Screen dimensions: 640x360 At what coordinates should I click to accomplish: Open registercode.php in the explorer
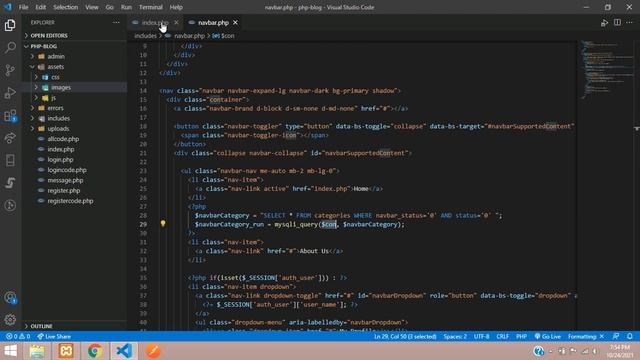[70, 201]
